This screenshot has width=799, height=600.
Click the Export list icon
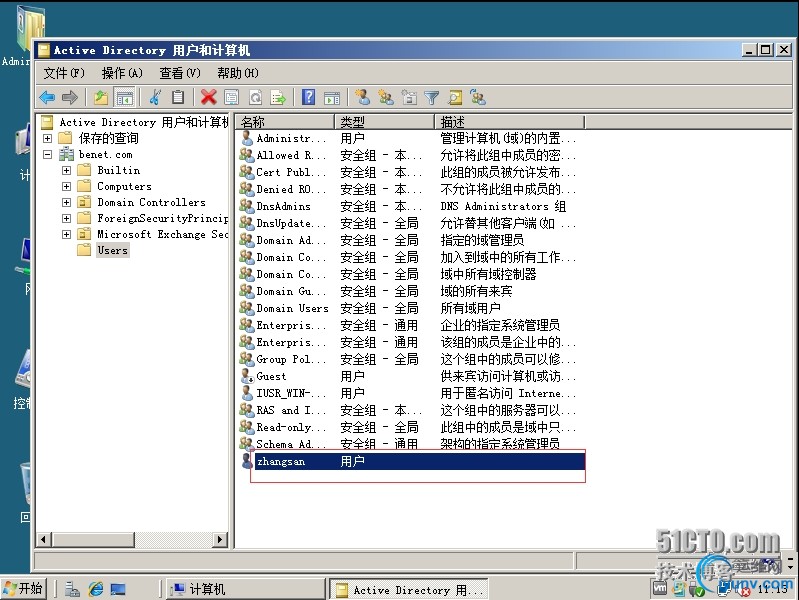(278, 97)
